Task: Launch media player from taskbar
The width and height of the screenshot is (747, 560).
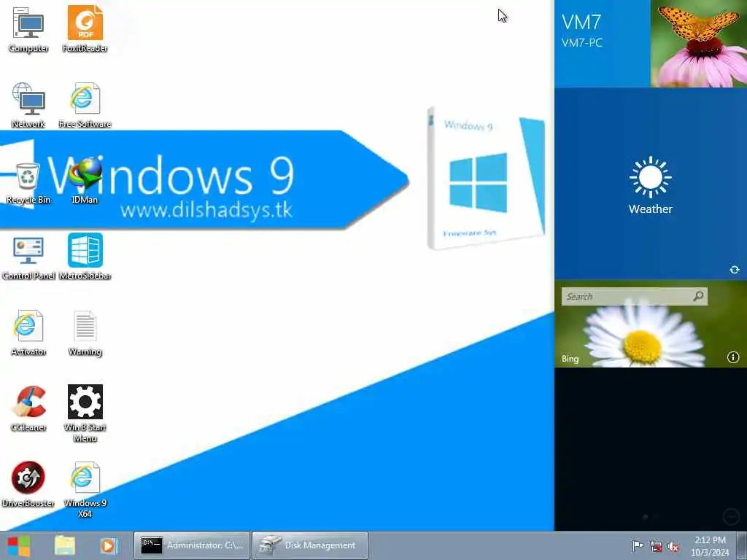Action: (108, 545)
